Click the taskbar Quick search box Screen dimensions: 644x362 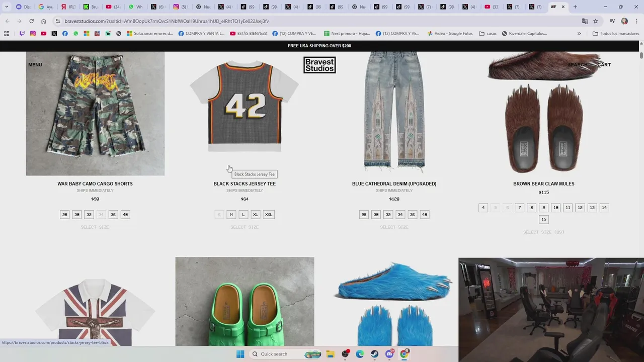286,354
